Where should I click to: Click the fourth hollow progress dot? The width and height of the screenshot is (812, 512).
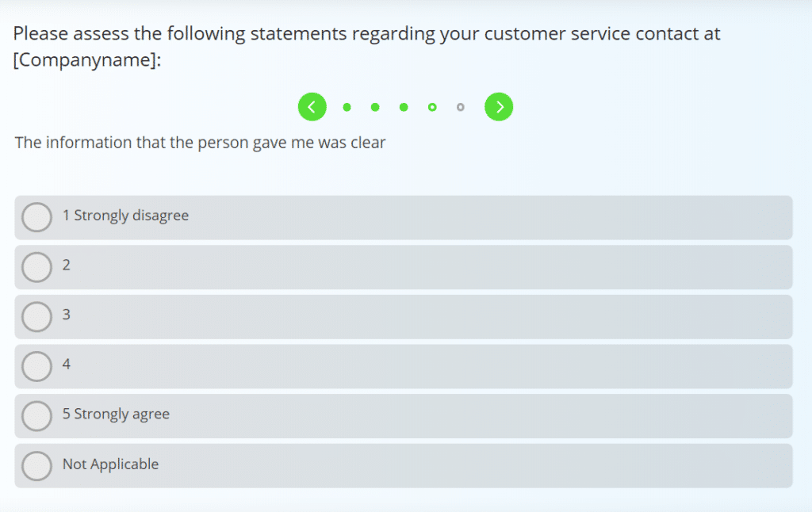(x=432, y=106)
